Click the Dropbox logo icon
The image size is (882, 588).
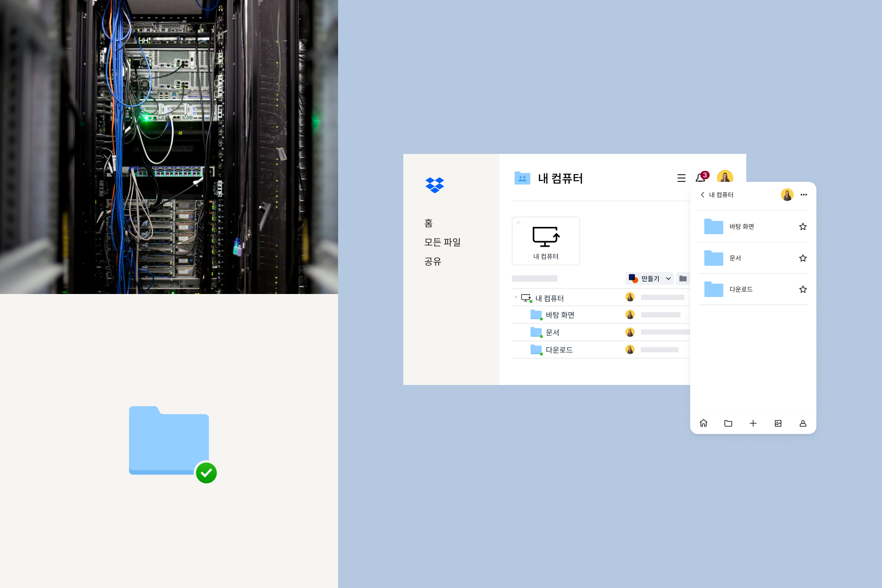coord(434,184)
